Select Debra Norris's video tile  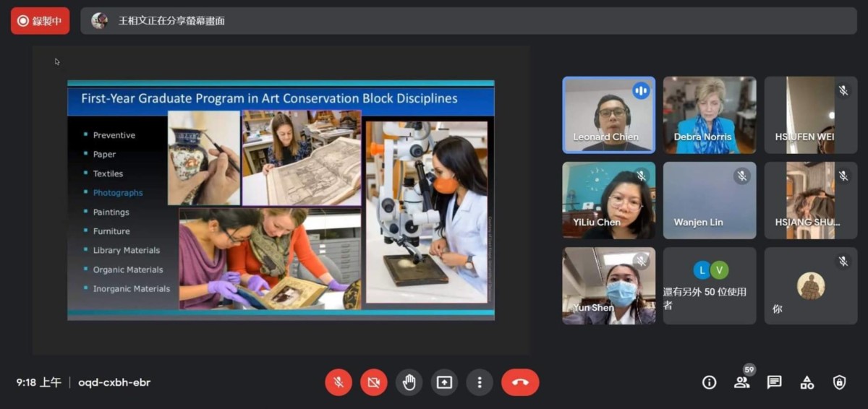coord(710,115)
